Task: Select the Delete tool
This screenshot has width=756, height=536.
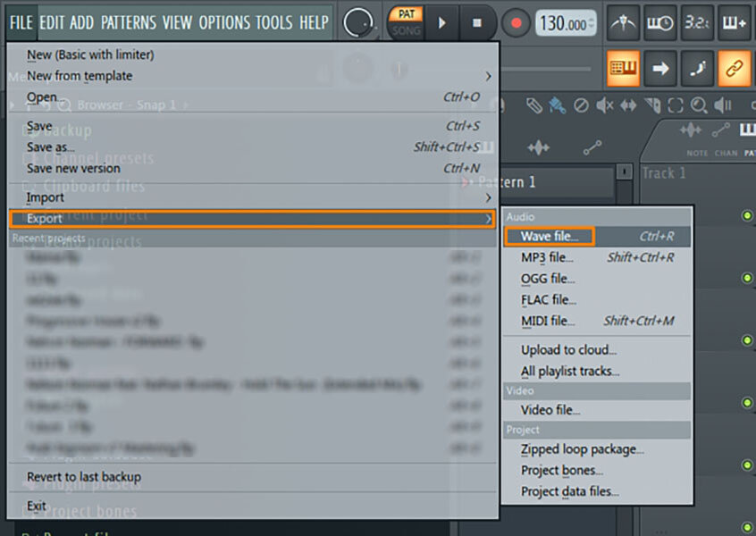Action: pyautogui.click(x=581, y=105)
